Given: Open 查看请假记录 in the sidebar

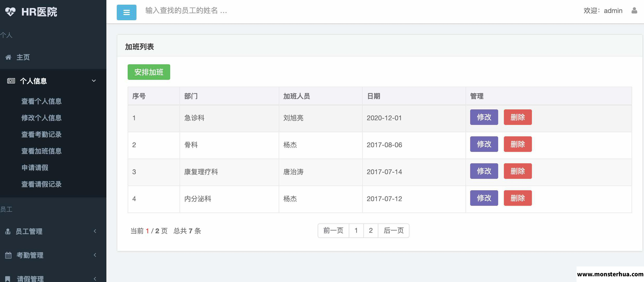Looking at the screenshot, I should click(x=42, y=184).
